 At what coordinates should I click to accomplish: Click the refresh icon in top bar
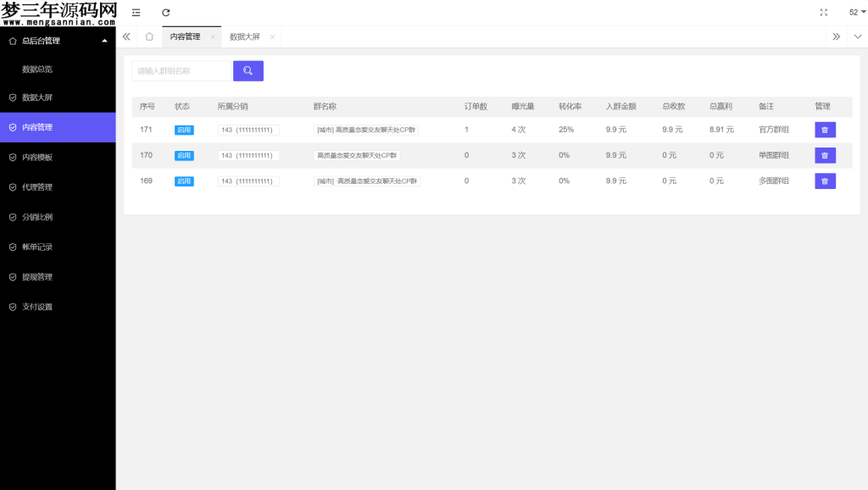166,13
